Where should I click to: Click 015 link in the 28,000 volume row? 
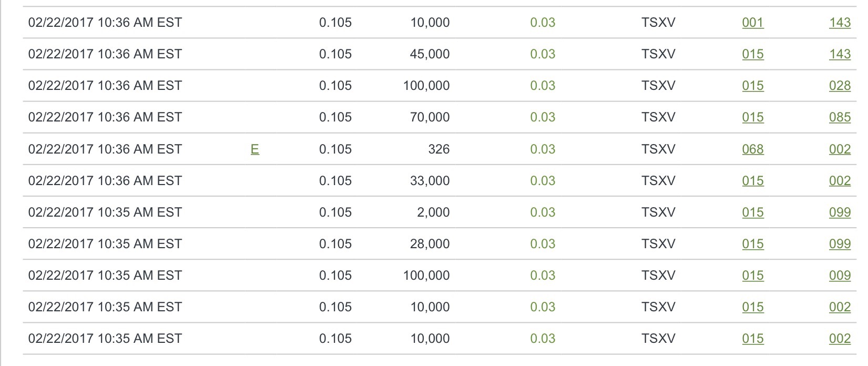[x=752, y=244]
